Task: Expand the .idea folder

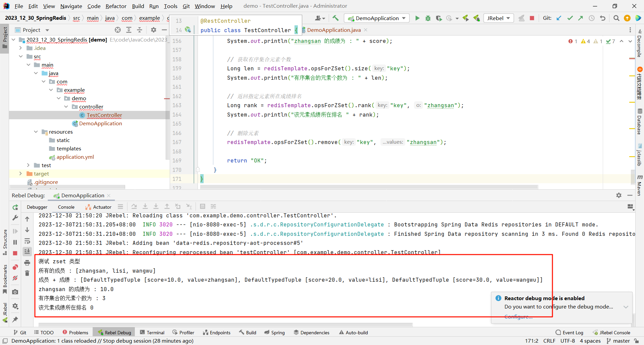Action: (21, 48)
